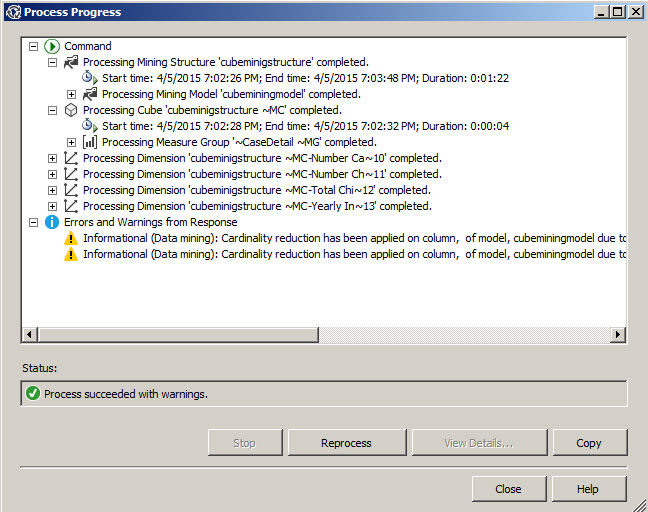This screenshot has width=648, height=512.
Task: Expand the 'MC-Yearly In~13' dimension node
Action: pyautogui.click(x=52, y=207)
